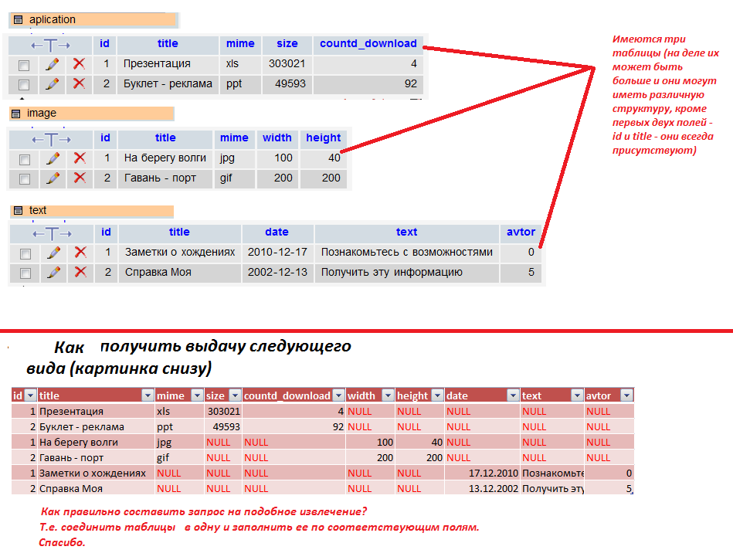733x560 pixels.
Task: Sort image table by width header
Action: tap(277, 138)
